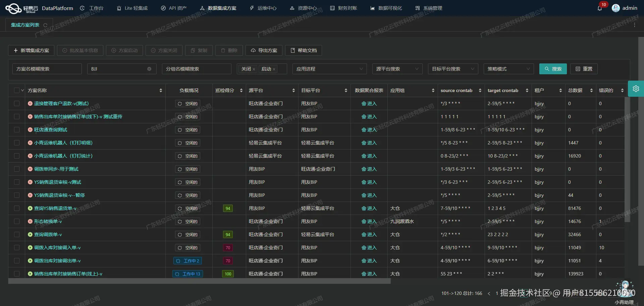Image resolution: width=644 pixels, height=306 pixels.
Task: Open 帮助文档 help documentation
Action: (x=303, y=50)
